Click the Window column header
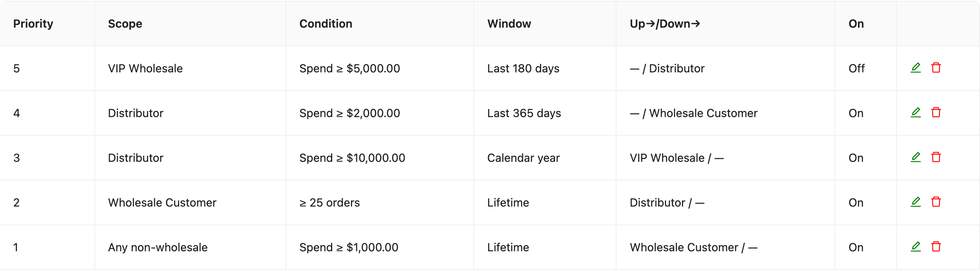 [509, 24]
